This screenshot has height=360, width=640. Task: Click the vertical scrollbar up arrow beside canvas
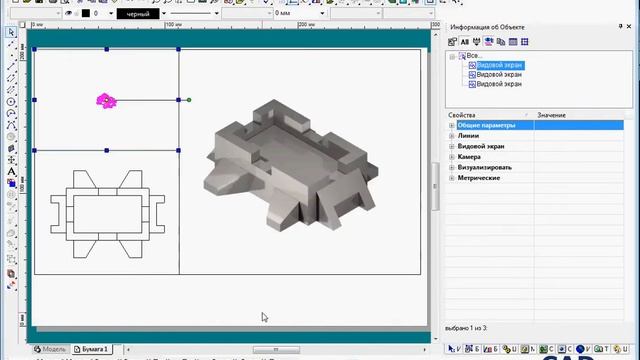(435, 35)
